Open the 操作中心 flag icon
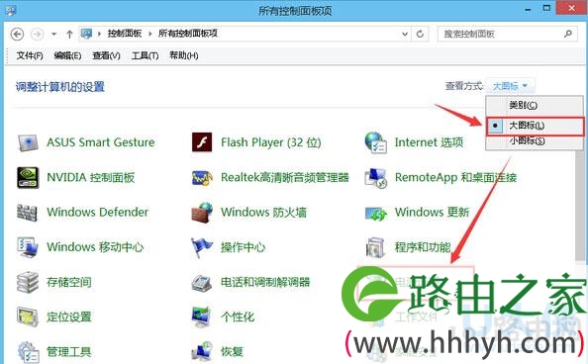Screen dimensions: 588x364 click(202, 247)
